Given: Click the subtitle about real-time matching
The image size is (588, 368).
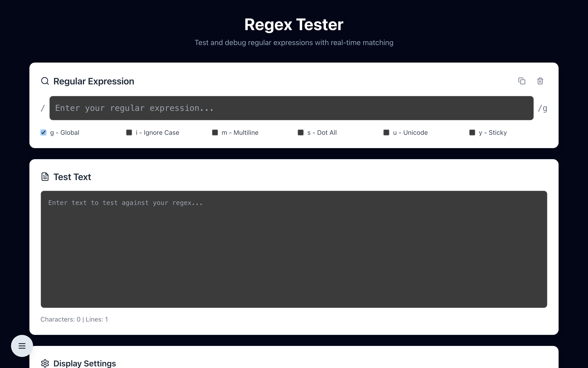Looking at the screenshot, I should pos(294,43).
